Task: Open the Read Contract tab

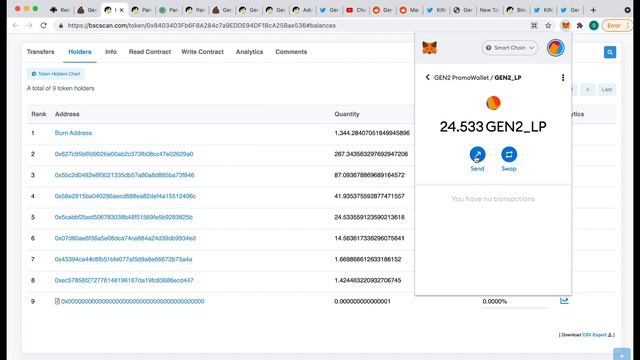Action: coord(150,52)
